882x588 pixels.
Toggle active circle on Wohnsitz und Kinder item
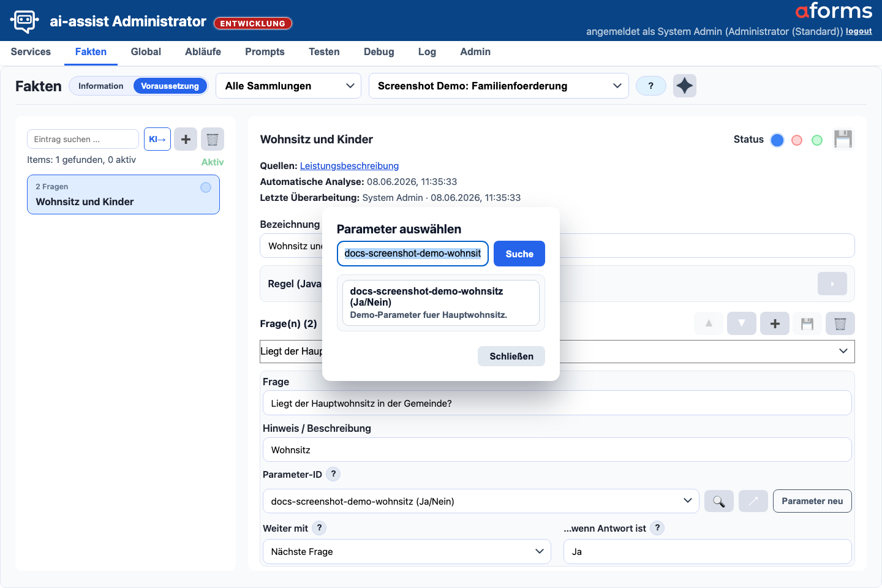point(206,187)
